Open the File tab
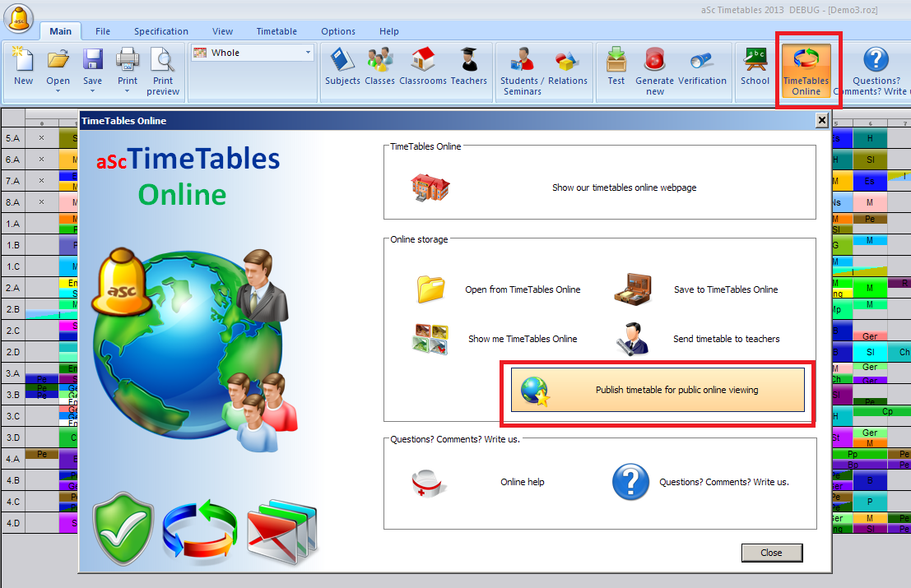The image size is (911, 588). pos(103,31)
